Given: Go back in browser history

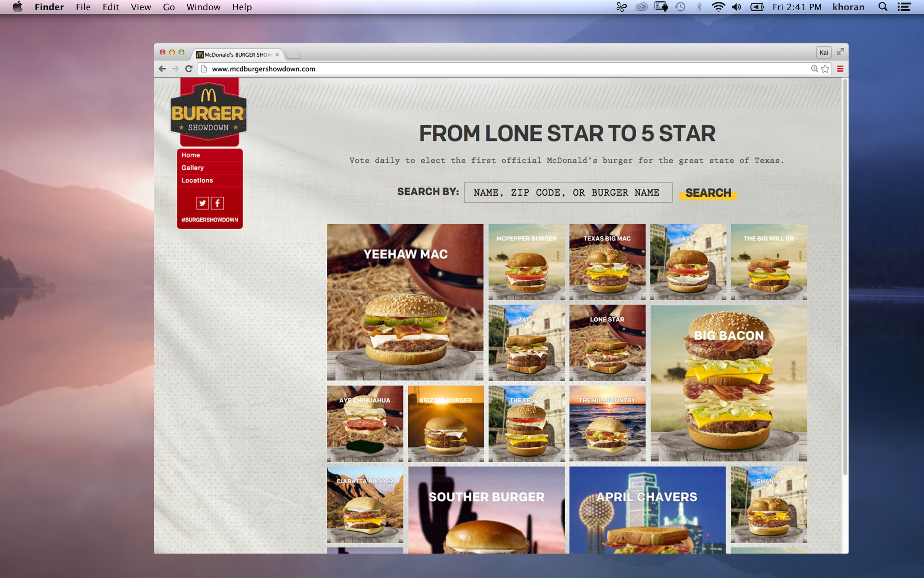Looking at the screenshot, I should 162,69.
